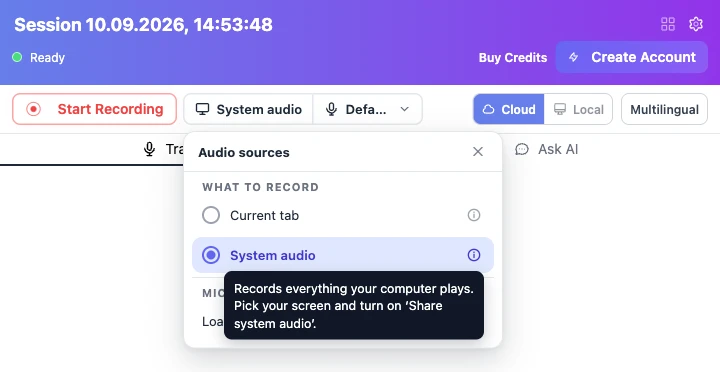Show info for System audio option
Image resolution: width=720 pixels, height=372 pixels.
point(474,255)
